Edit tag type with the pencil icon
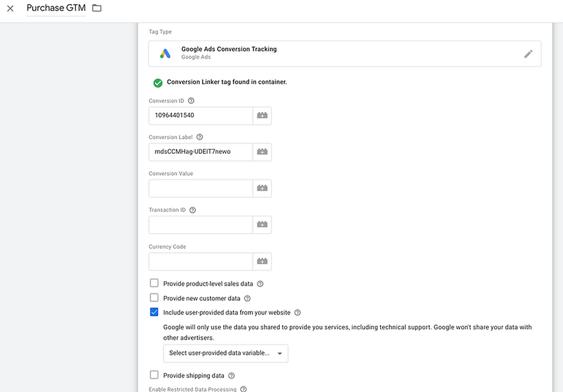Image resolution: width=563 pixels, height=392 pixels. click(x=528, y=54)
